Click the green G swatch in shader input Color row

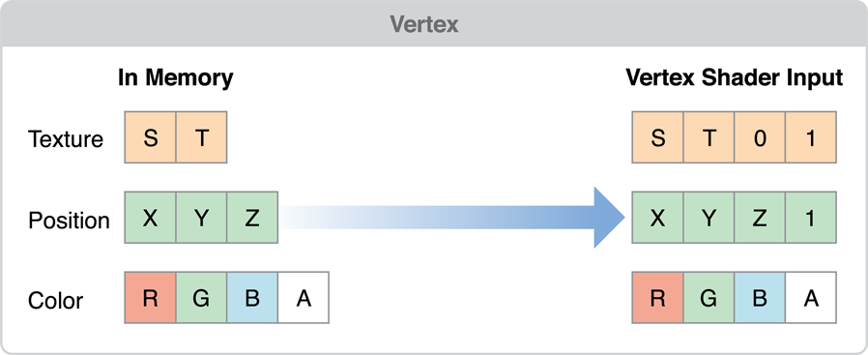pyautogui.click(x=709, y=298)
